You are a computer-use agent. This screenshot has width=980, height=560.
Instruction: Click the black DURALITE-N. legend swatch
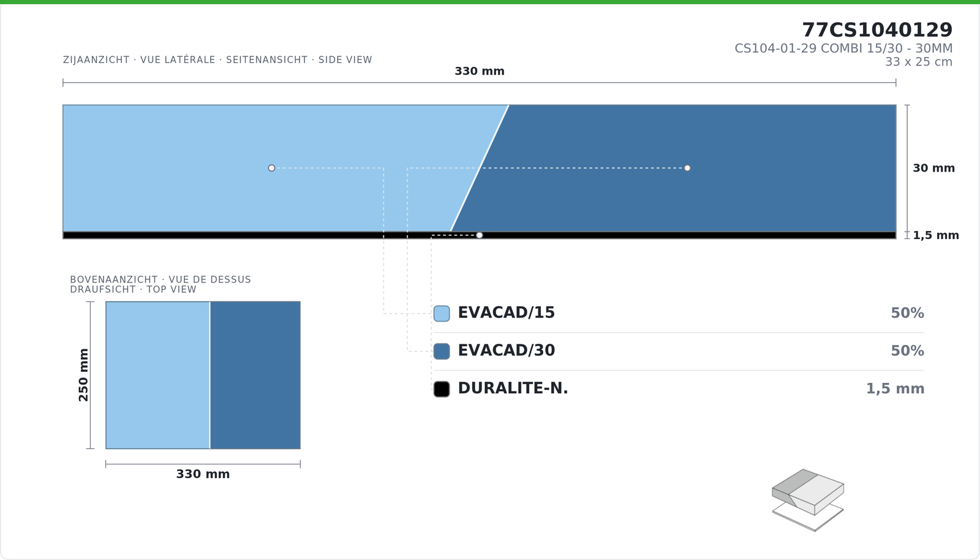442,389
